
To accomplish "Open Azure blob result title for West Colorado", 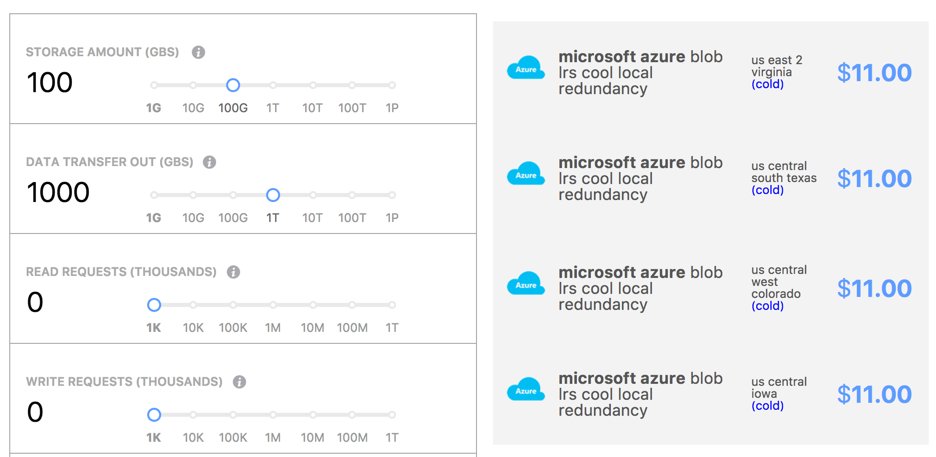I will [641, 288].
